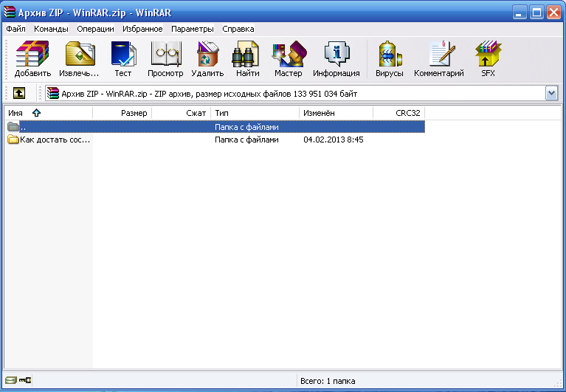
Task: Sort by the Изменён column header
Action: coord(336,113)
